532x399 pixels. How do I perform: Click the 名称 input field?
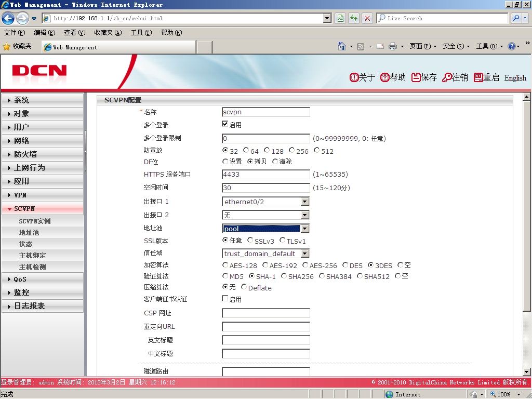tap(265, 112)
